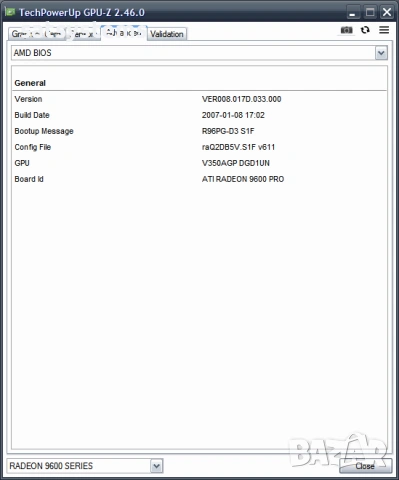
Task: Click the General section header
Action: click(30, 83)
